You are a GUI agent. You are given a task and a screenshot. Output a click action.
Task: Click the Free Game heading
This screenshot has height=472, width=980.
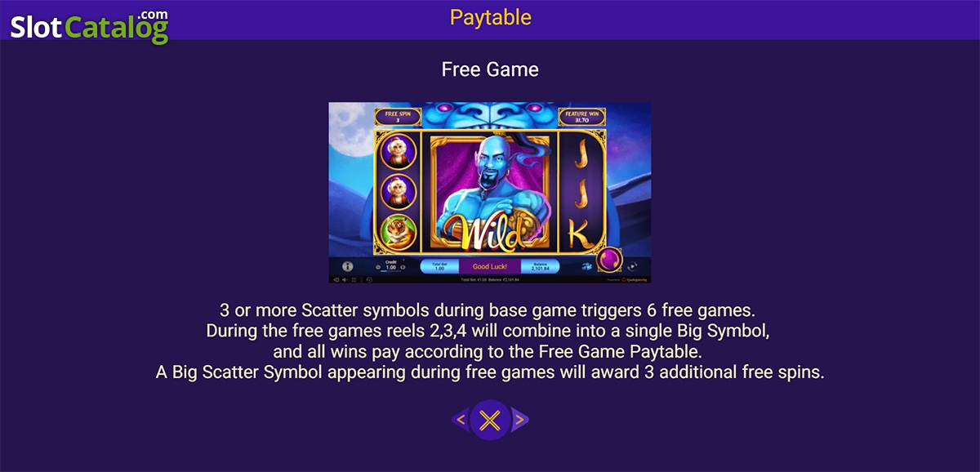(x=490, y=69)
